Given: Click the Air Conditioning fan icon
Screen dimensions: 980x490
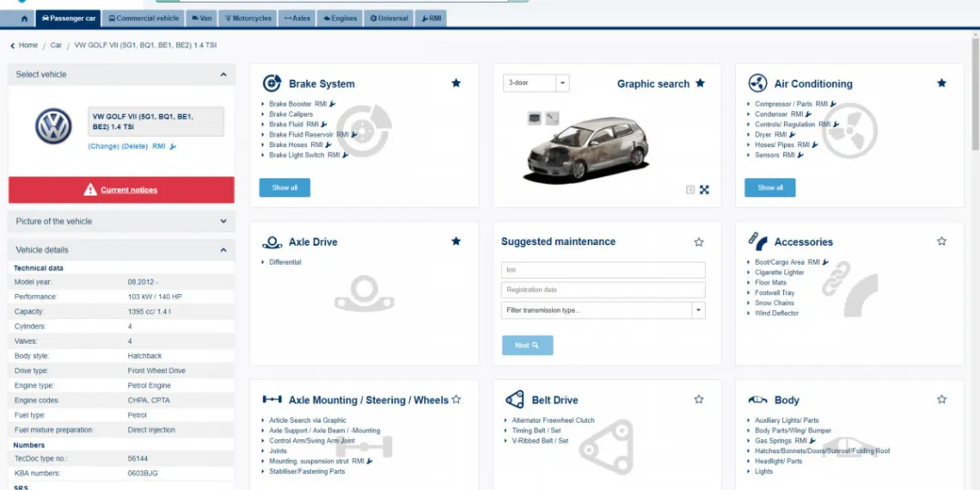Looking at the screenshot, I should point(757,83).
